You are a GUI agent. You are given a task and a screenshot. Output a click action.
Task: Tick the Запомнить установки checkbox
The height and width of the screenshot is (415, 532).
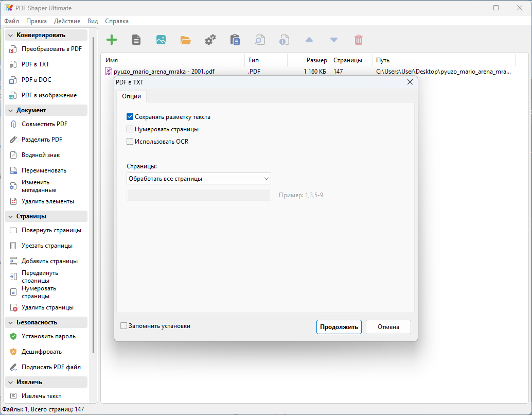point(124,326)
